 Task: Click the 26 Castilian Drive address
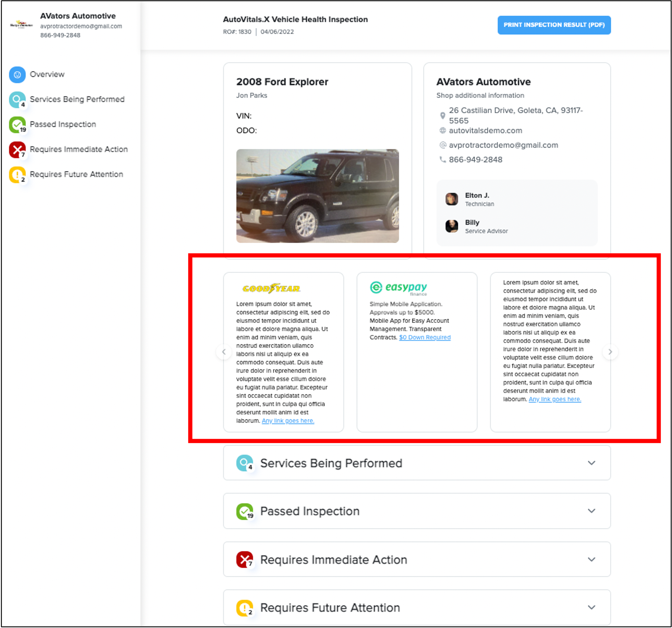coord(516,116)
